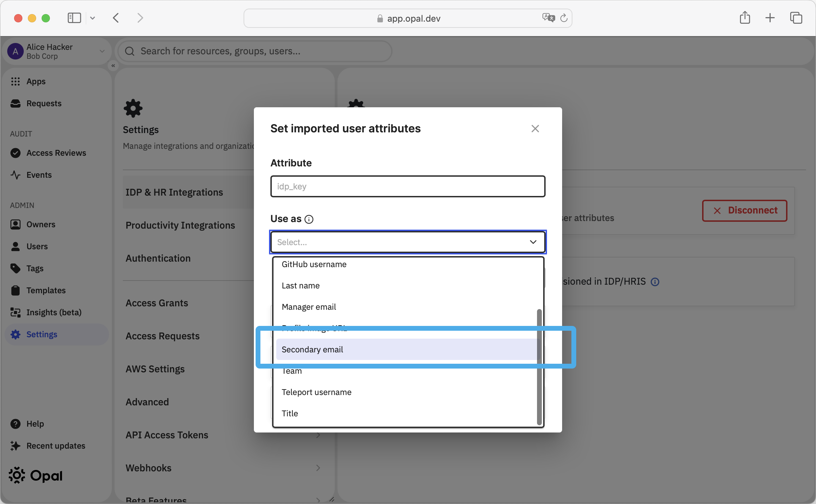Click the info icon next to IDP/HRIS
The image size is (816, 504).
pyautogui.click(x=655, y=282)
